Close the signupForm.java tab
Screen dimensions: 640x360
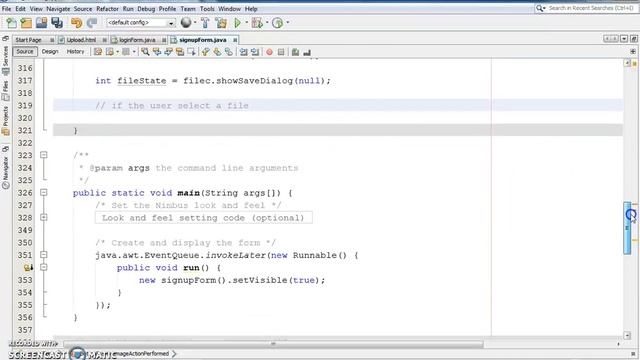pyautogui.click(x=235, y=40)
